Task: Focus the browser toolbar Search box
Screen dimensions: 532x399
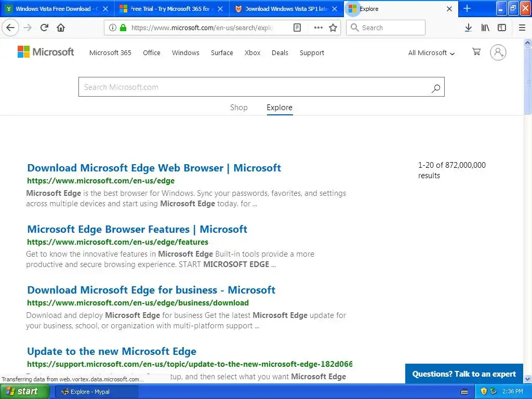Action: [386, 28]
